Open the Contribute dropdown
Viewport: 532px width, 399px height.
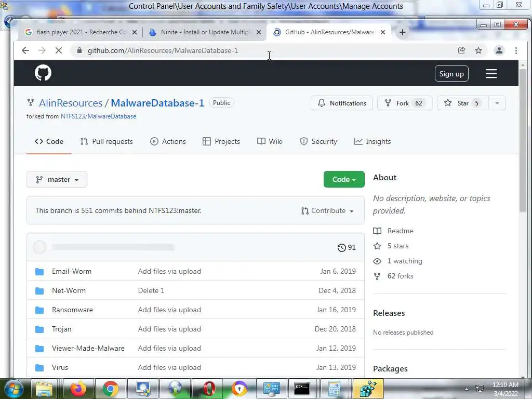(x=328, y=211)
